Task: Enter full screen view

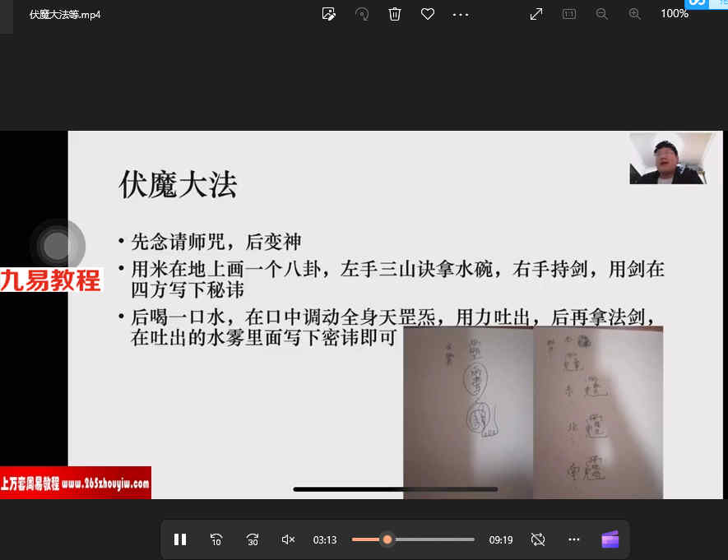Action: pyautogui.click(x=536, y=14)
